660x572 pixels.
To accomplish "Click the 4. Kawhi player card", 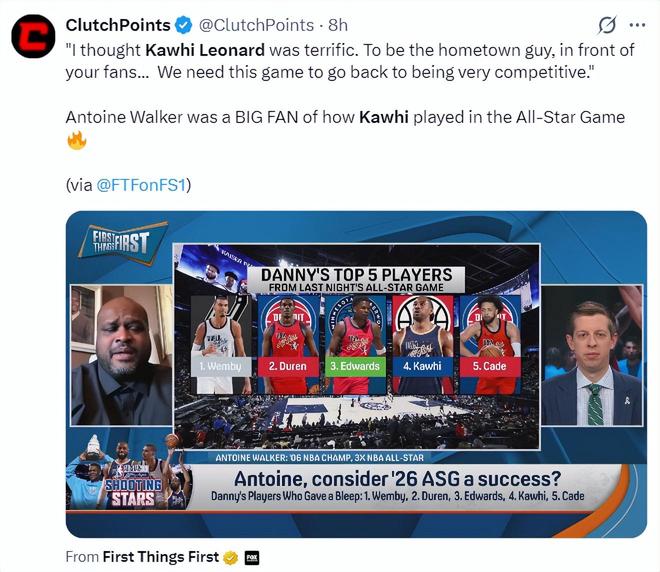I will (x=423, y=345).
